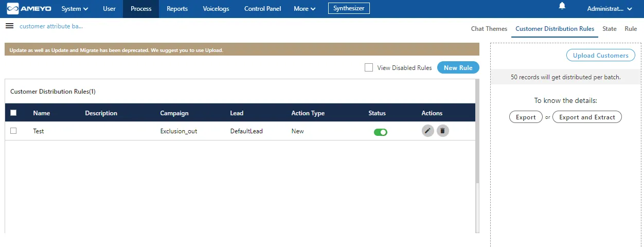The height and width of the screenshot is (247, 644).
Task: Go to the Reports menu
Action: (177, 9)
